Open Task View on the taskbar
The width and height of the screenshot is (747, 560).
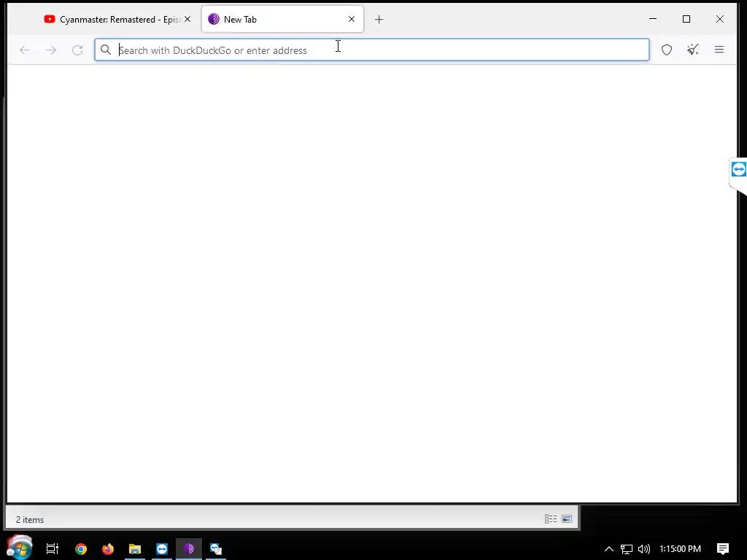53,549
